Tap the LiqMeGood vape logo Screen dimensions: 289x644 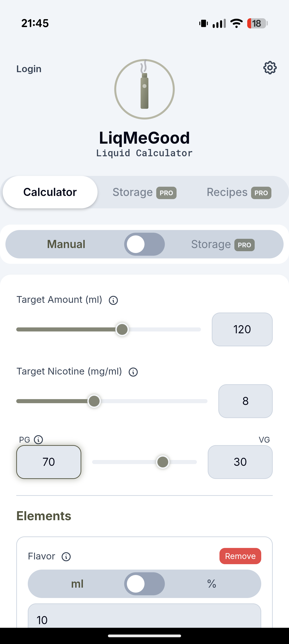(144, 89)
